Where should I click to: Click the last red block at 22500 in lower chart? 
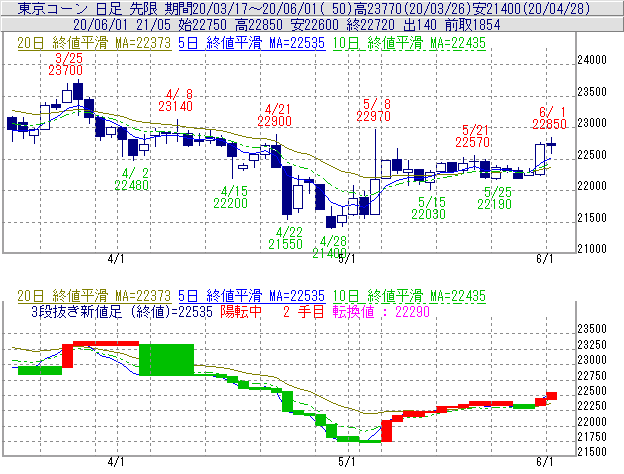pos(552,396)
